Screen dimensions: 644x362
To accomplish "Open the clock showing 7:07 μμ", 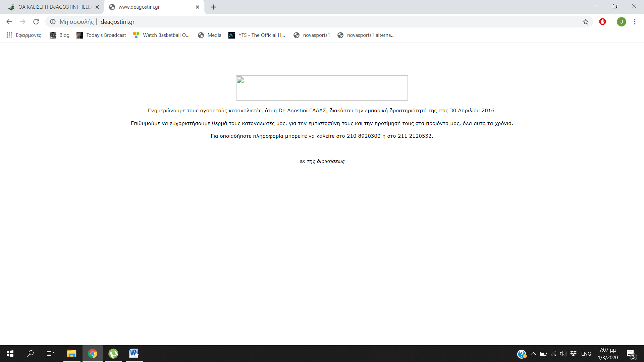I will pos(608,354).
